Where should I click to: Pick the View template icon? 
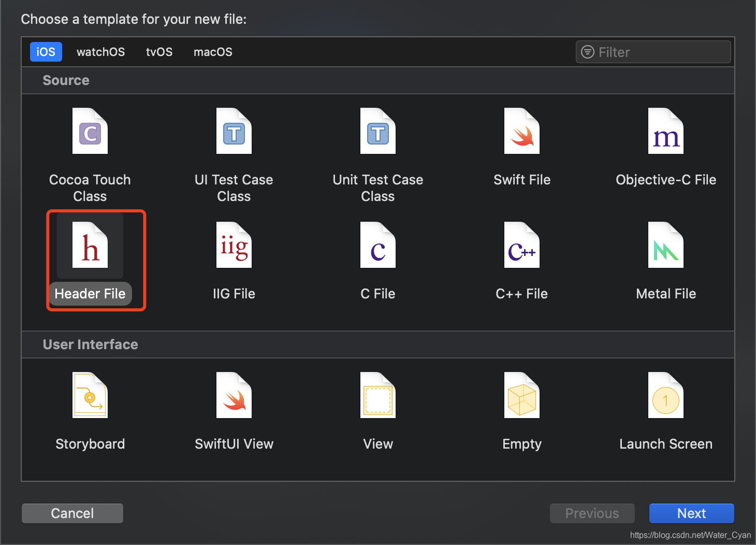tap(378, 395)
